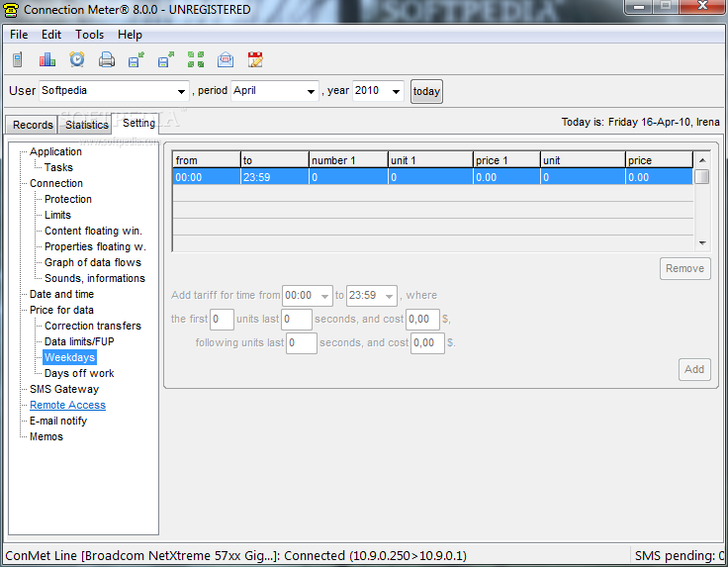Select E-mail notify tree item
Screen dimensions: 728x567
point(58,421)
